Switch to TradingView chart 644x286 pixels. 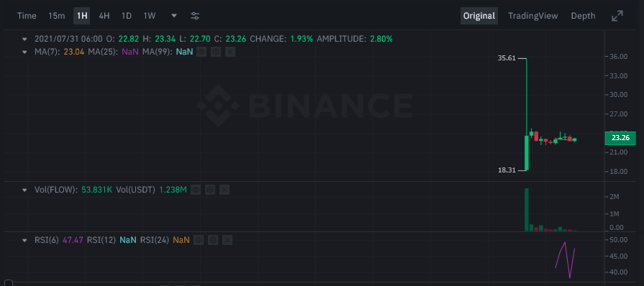[532, 16]
